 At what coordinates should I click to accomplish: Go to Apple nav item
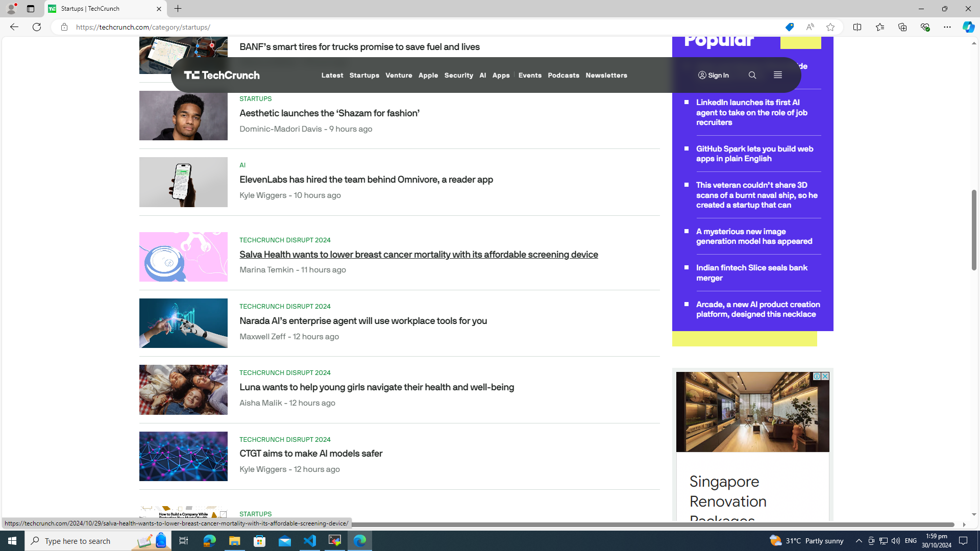(x=428, y=75)
